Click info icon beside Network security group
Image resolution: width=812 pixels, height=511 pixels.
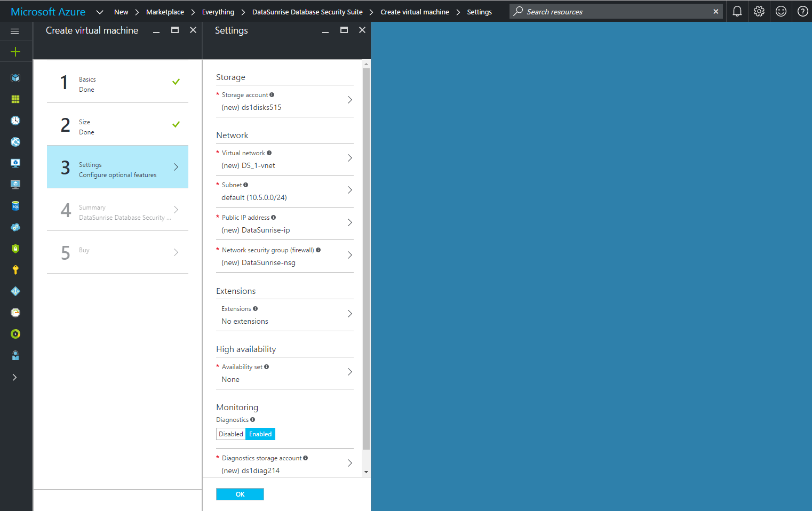pyautogui.click(x=318, y=250)
